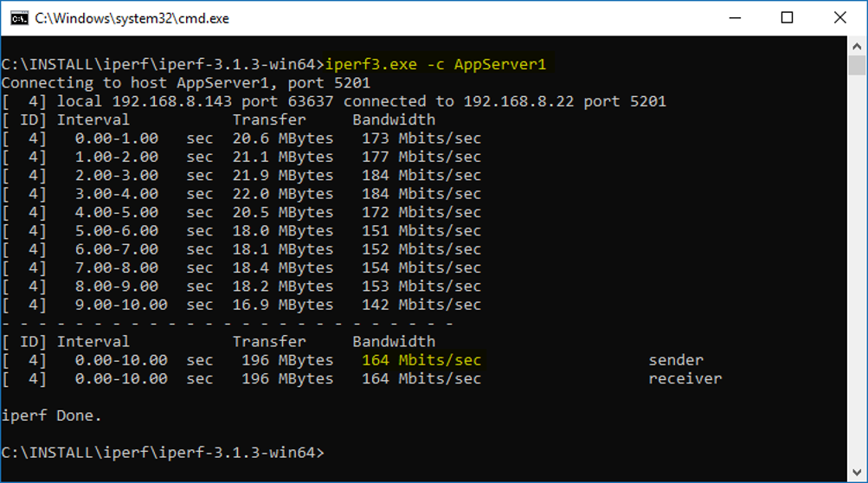
Task: Click the word sender in the summary
Action: (676, 360)
